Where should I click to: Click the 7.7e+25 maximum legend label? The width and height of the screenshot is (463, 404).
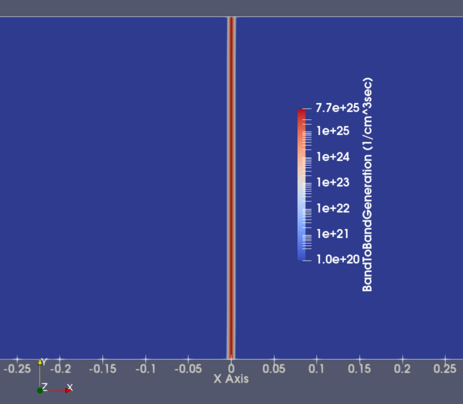(337, 108)
